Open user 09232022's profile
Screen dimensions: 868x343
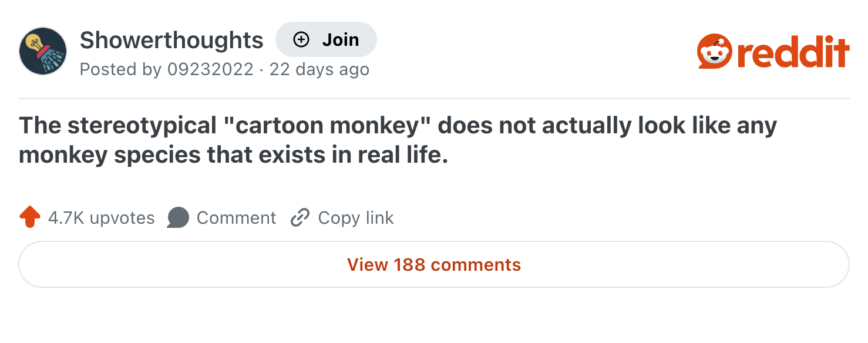pyautogui.click(x=210, y=69)
